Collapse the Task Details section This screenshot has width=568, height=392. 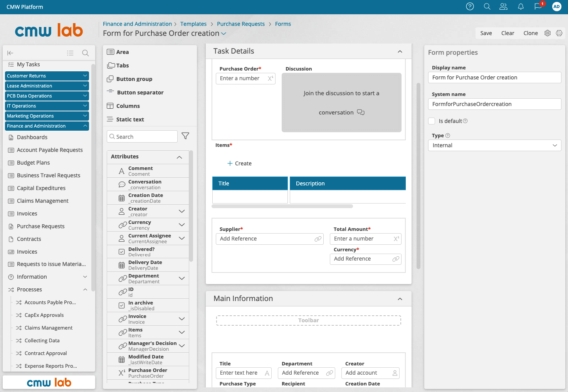(x=400, y=51)
